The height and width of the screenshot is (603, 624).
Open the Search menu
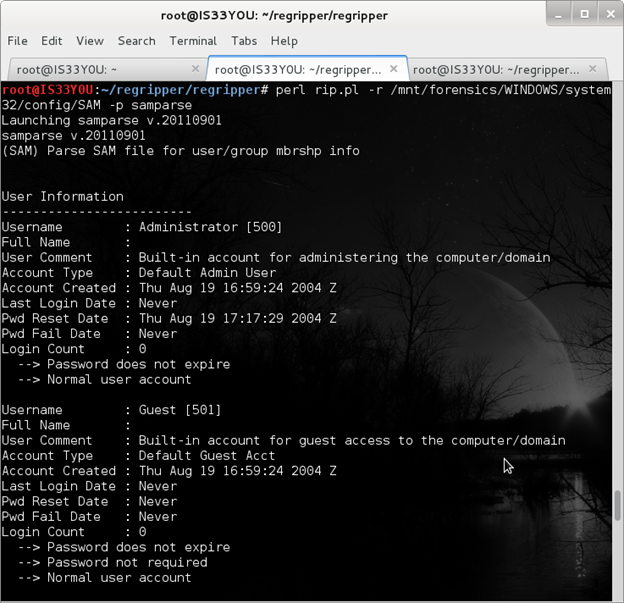[136, 41]
